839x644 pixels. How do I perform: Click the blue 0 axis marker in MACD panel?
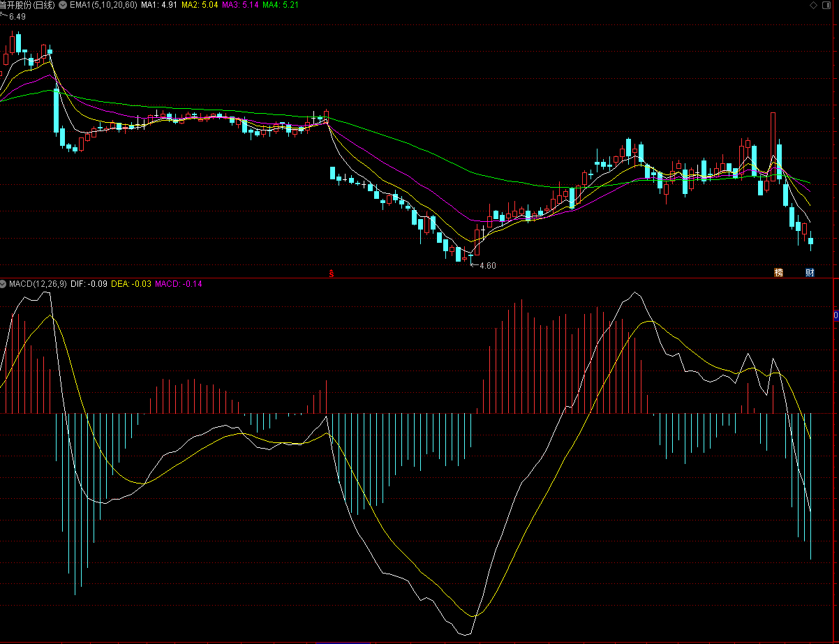[836, 315]
